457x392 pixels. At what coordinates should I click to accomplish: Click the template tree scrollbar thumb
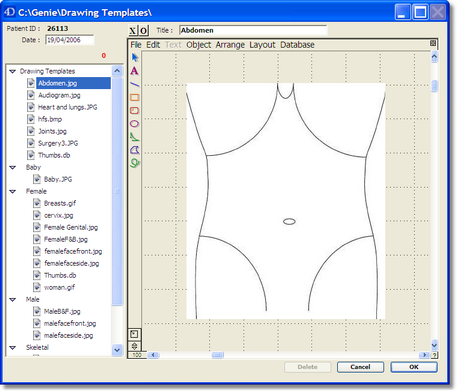pyautogui.click(x=117, y=191)
